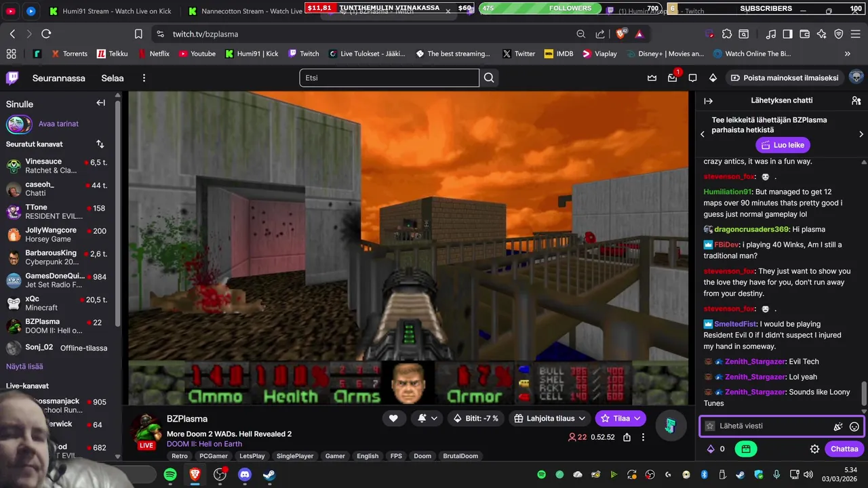Open the green channel points rewards button
Viewport: 868px width, 488px height.
click(745, 449)
